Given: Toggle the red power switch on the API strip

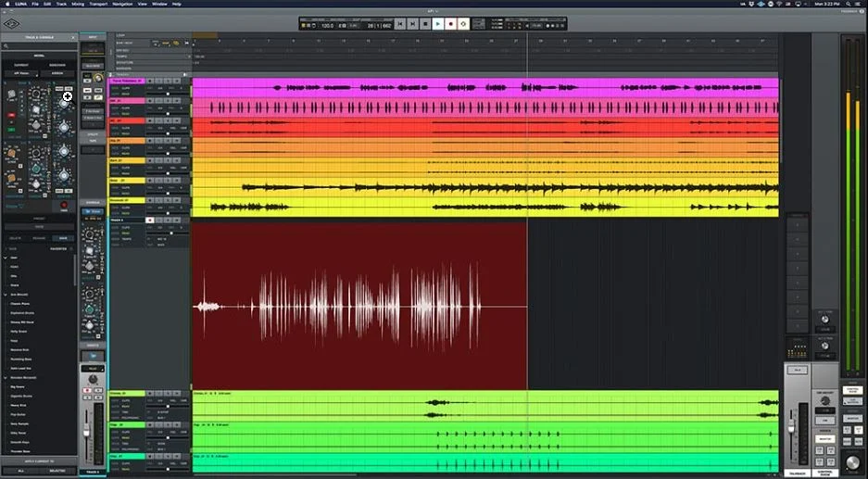Looking at the screenshot, I should (12, 116).
